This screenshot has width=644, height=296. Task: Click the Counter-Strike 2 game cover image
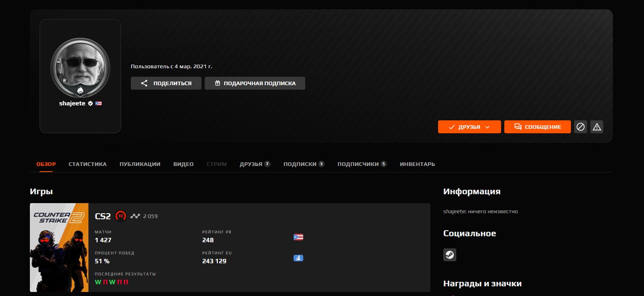59,248
